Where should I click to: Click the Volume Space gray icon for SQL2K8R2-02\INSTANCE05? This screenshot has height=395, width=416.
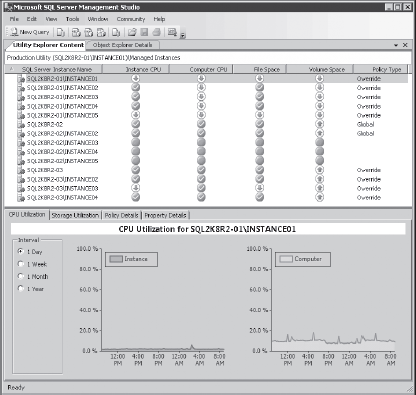click(319, 161)
